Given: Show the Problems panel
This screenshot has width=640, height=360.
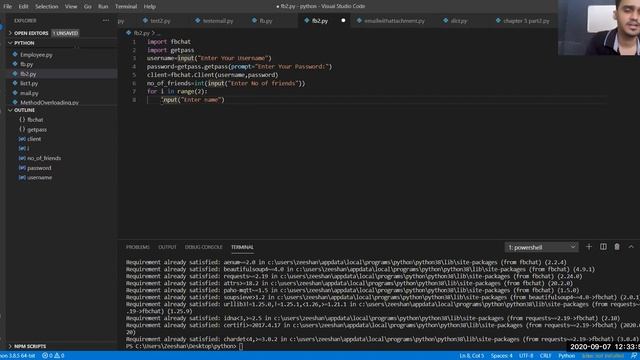Looking at the screenshot, I should (x=138, y=247).
